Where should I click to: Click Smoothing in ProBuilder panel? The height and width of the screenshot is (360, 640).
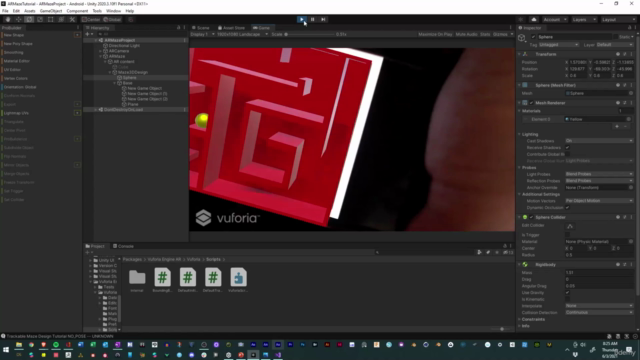tap(13, 53)
